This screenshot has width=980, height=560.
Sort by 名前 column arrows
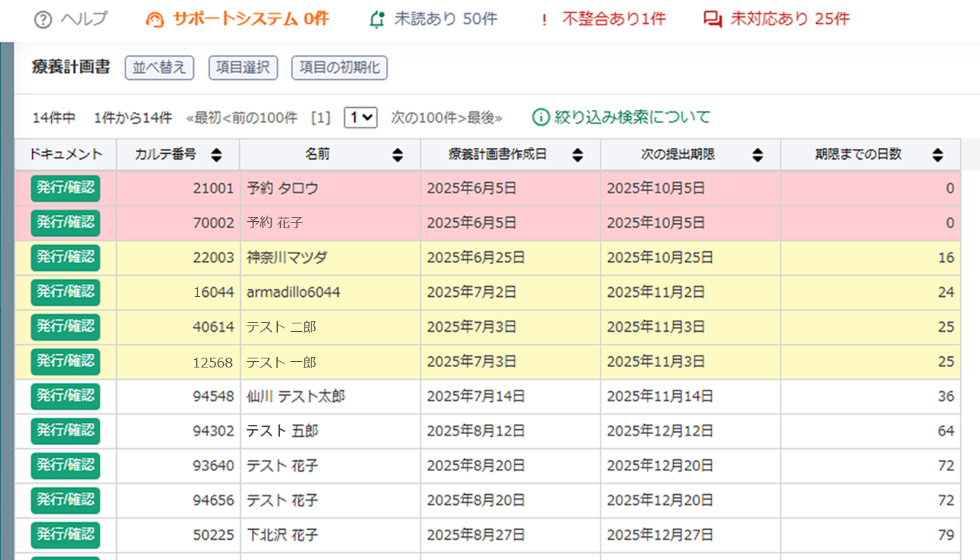pos(398,155)
